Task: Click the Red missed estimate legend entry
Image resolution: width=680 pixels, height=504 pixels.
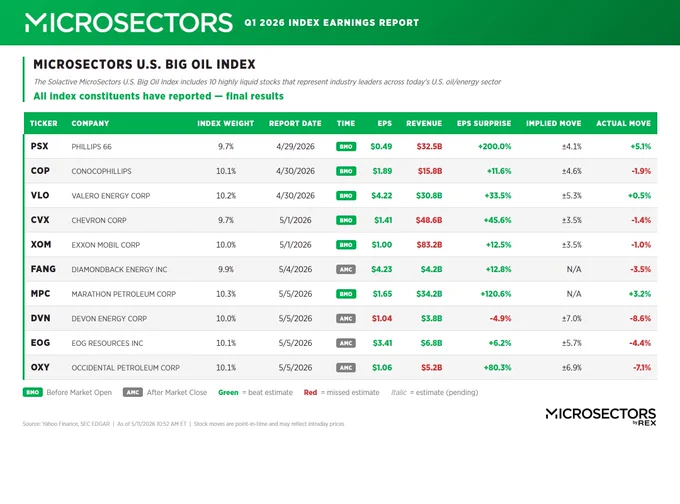Action: [x=341, y=393]
